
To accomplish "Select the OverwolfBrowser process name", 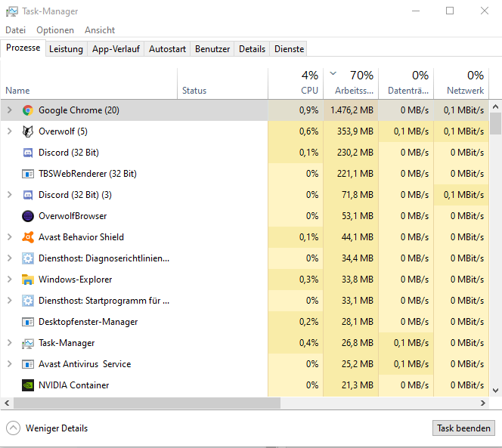I will 73,216.
